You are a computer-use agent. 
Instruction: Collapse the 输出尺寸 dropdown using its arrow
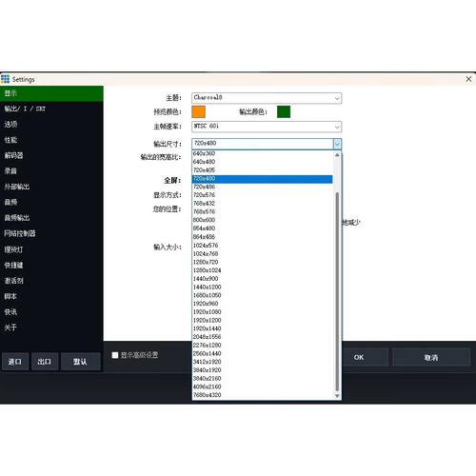[337, 144]
